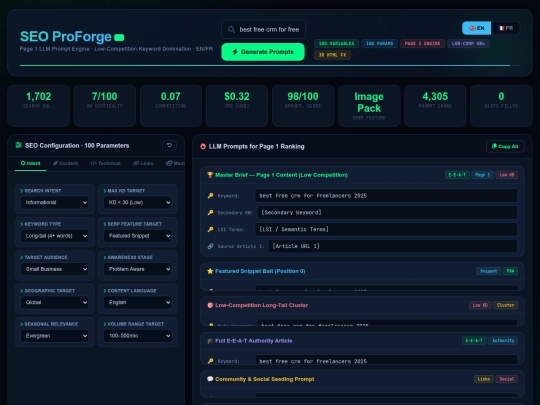Switch language to FR

[x=506, y=28]
